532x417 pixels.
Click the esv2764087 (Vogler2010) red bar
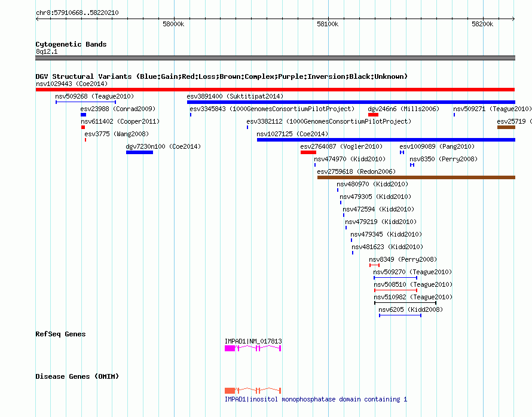point(308,152)
